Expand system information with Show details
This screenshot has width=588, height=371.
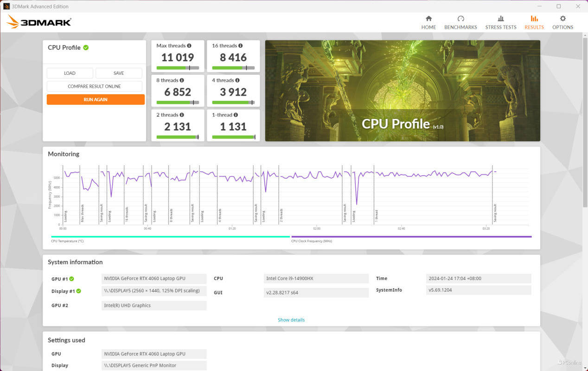(291, 320)
